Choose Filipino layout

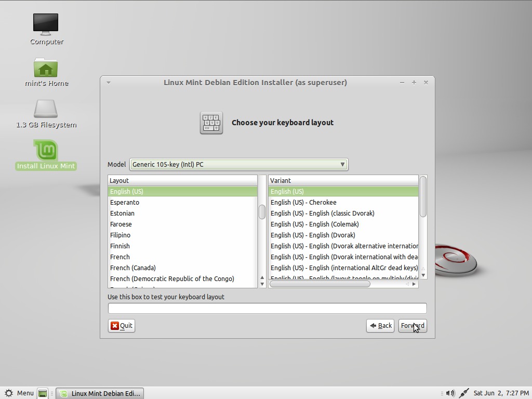click(182, 235)
